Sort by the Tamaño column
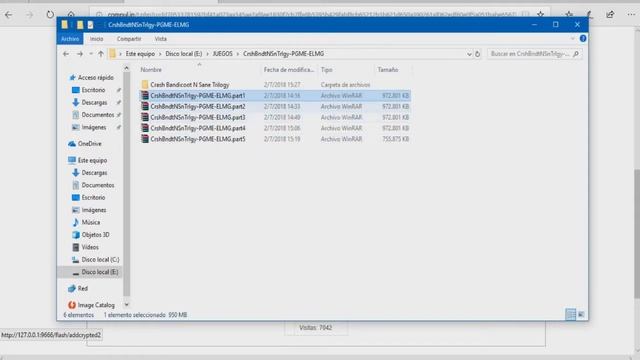 [x=388, y=70]
